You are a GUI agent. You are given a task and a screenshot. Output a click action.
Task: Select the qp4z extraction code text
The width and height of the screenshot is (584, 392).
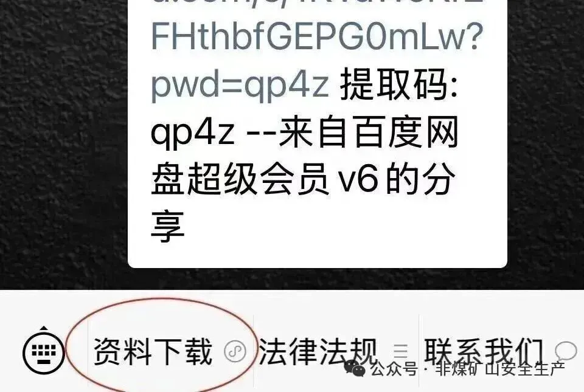(193, 134)
